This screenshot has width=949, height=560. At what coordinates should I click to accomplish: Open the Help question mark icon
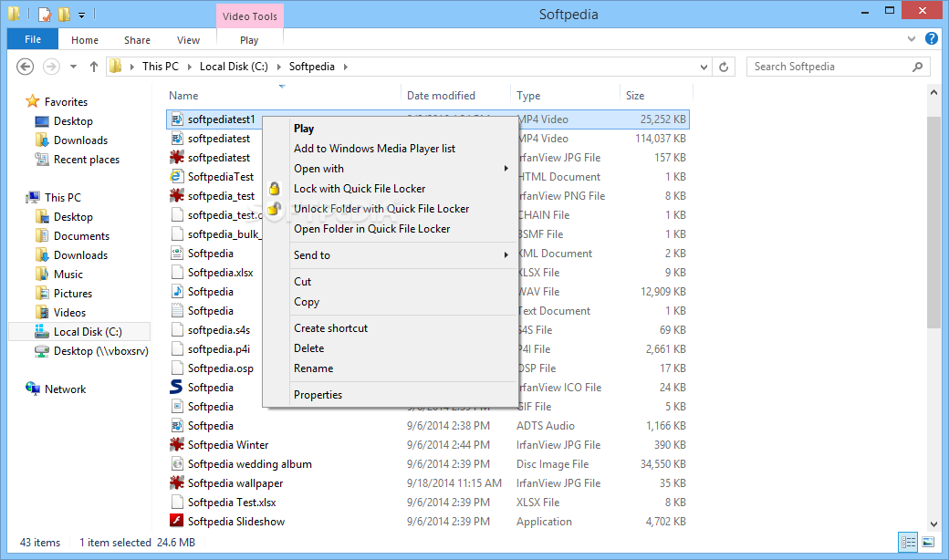(932, 38)
